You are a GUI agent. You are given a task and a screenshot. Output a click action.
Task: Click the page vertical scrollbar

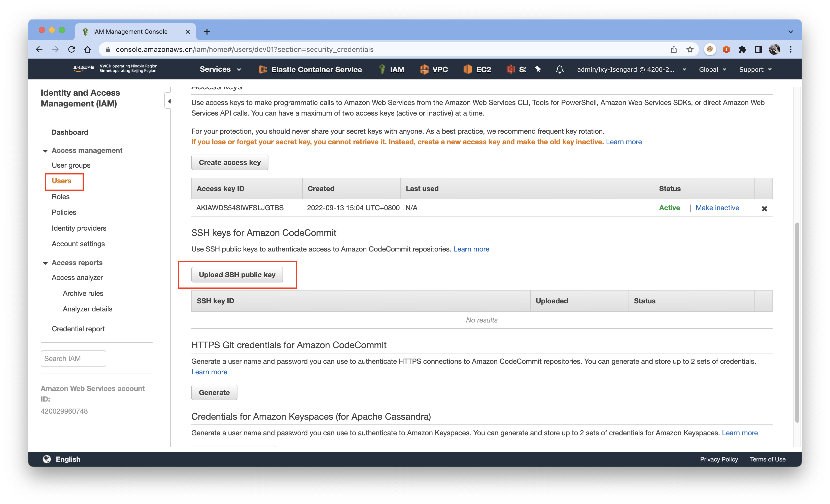[797, 322]
